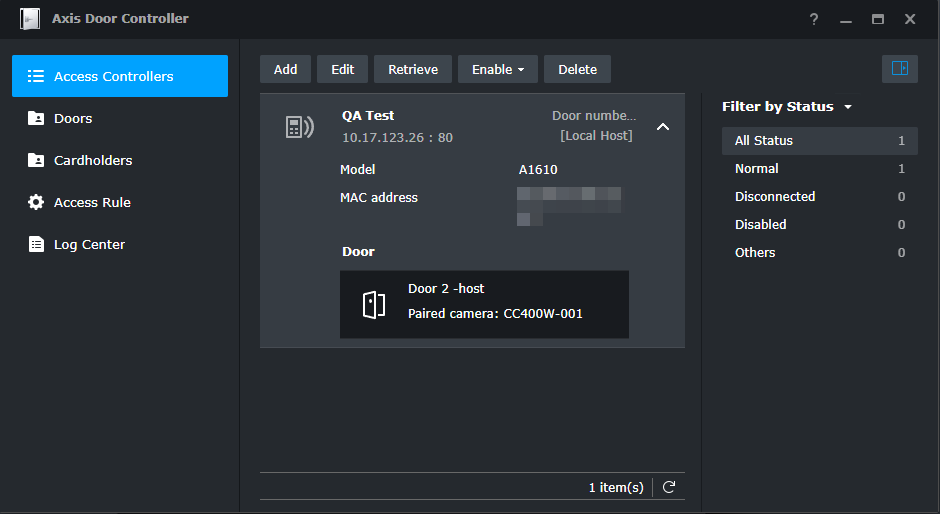Click the Retrieve button
940x514 pixels.
click(413, 69)
